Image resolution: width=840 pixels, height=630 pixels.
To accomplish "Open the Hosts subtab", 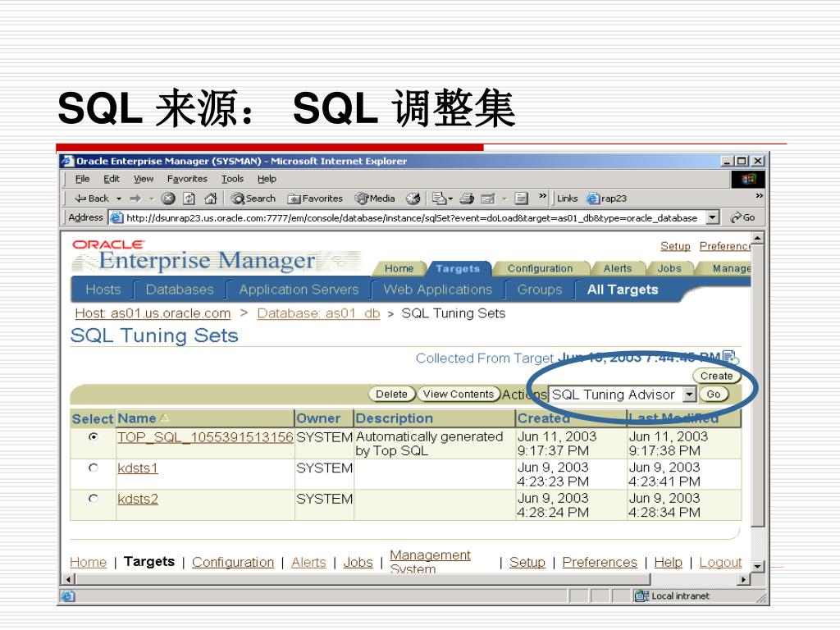I will pyautogui.click(x=103, y=290).
